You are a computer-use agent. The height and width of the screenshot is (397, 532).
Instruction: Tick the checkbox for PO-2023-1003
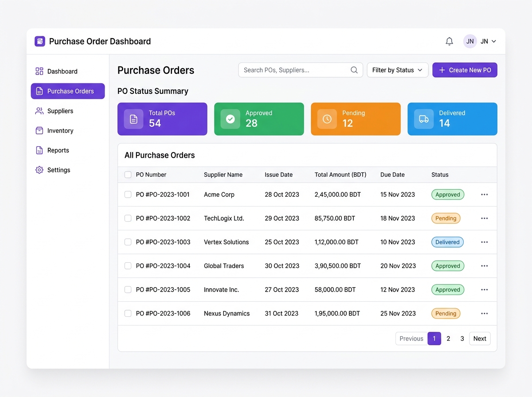(x=128, y=242)
